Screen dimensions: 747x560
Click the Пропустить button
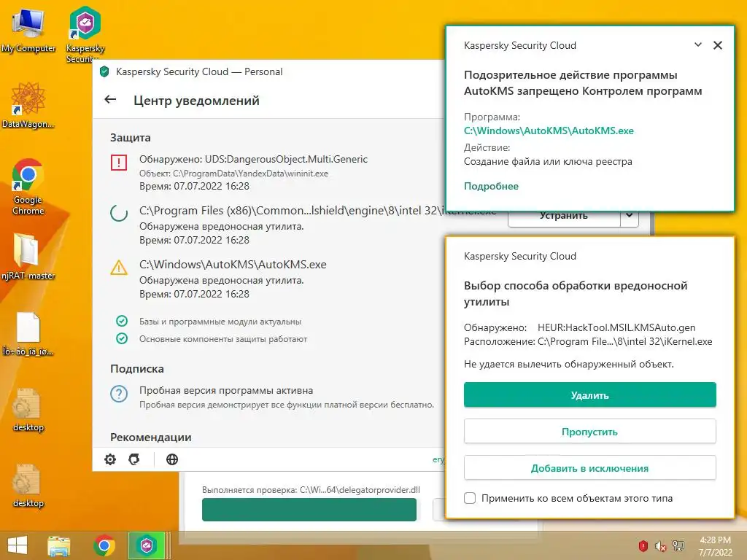click(589, 432)
